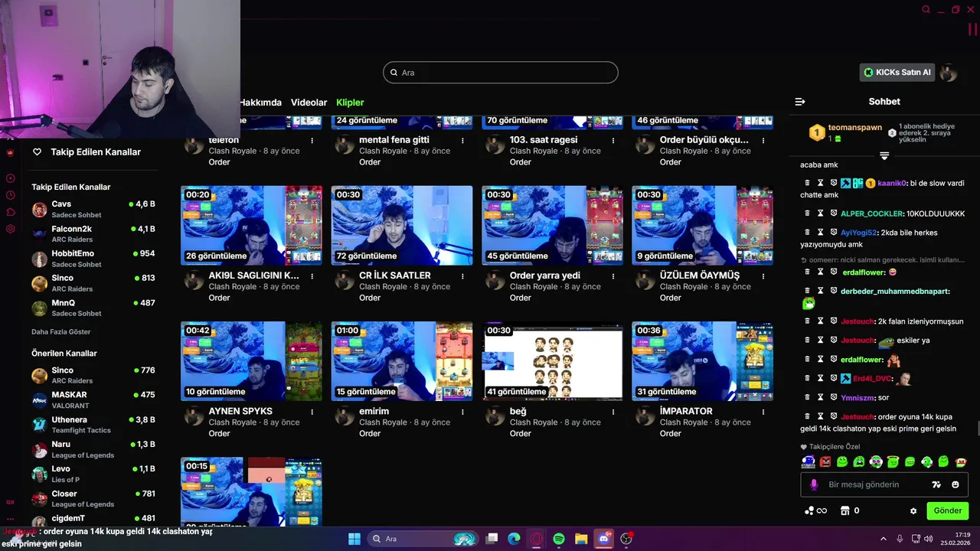
Task: Open options menu for CR İLK SAATLER clip
Action: click(462, 275)
